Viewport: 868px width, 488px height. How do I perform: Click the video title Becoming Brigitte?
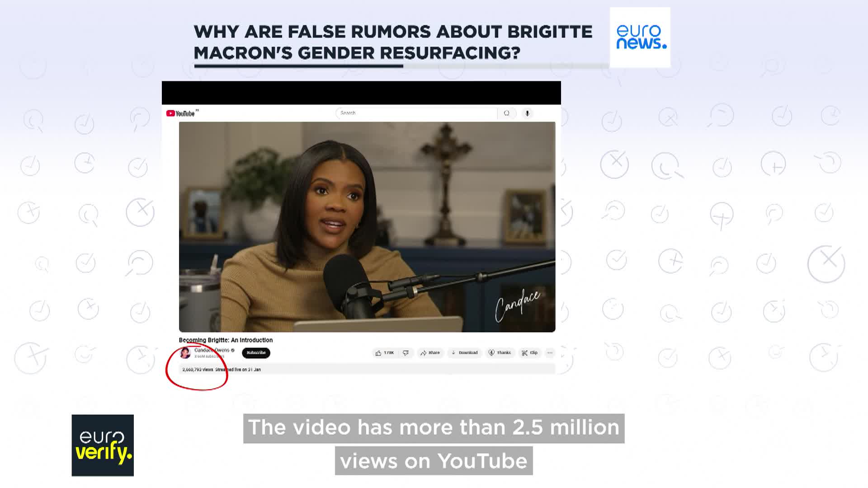click(226, 340)
